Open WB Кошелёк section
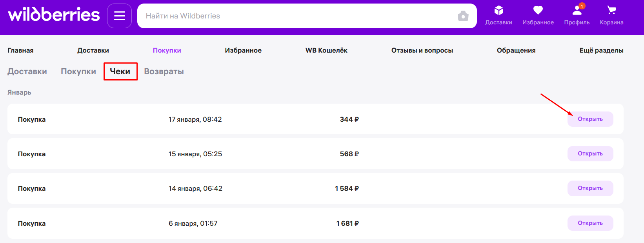This screenshot has width=644, height=243. click(x=326, y=50)
